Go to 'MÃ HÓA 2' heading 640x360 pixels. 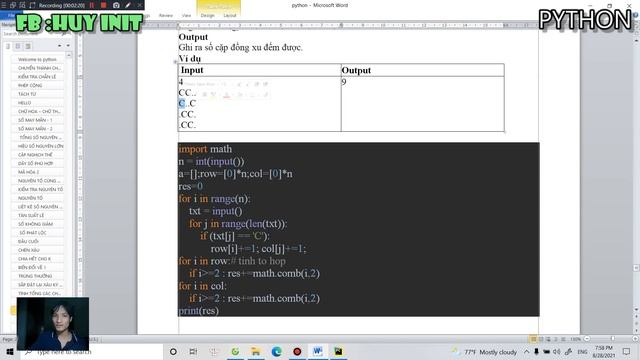[x=37, y=172]
